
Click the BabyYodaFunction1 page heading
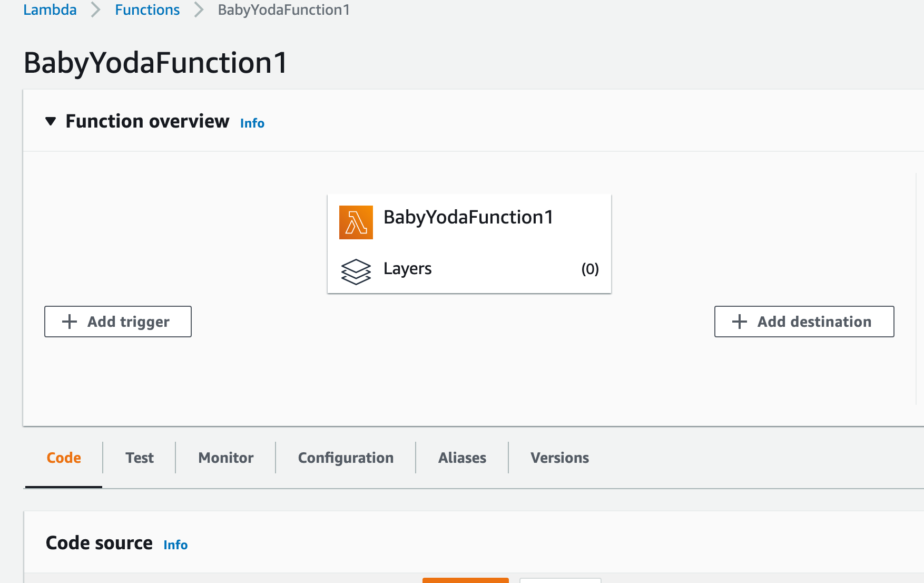click(156, 63)
